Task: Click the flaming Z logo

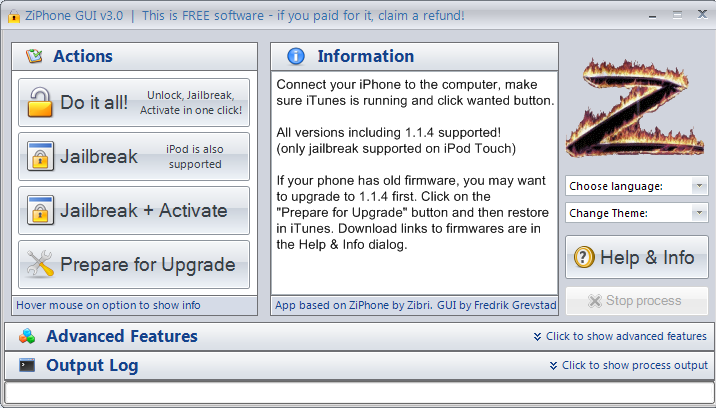Action: 635,108
